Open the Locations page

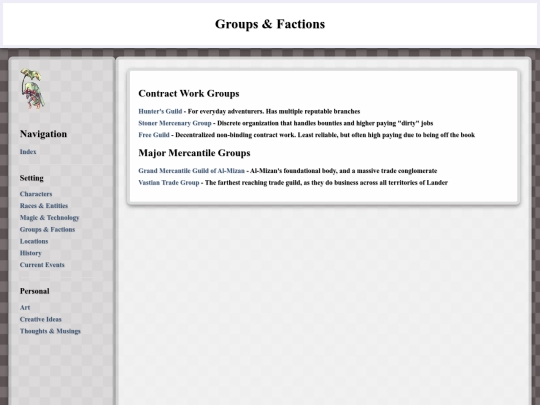pyautogui.click(x=34, y=241)
